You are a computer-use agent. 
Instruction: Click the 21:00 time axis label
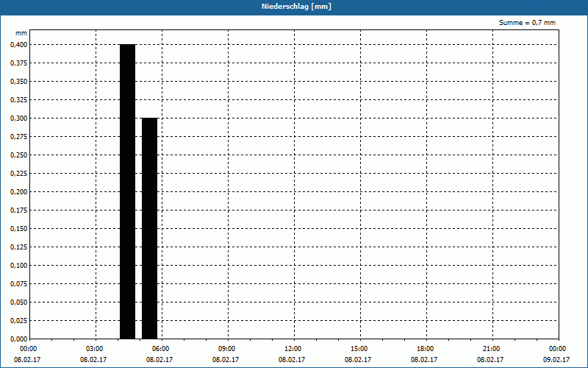click(491, 349)
